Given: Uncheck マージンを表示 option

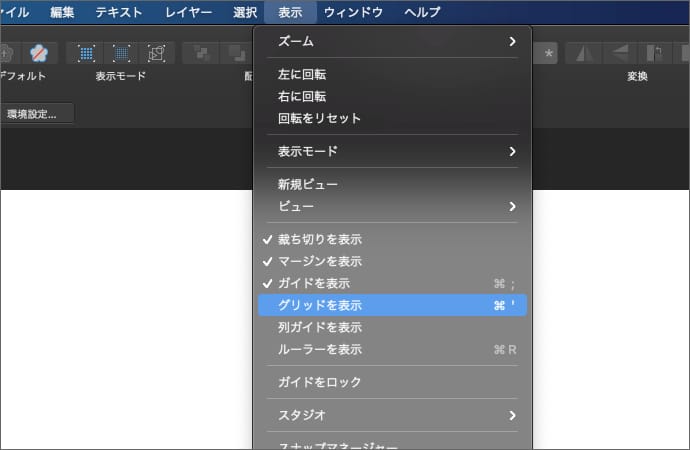Looking at the screenshot, I should tap(319, 262).
